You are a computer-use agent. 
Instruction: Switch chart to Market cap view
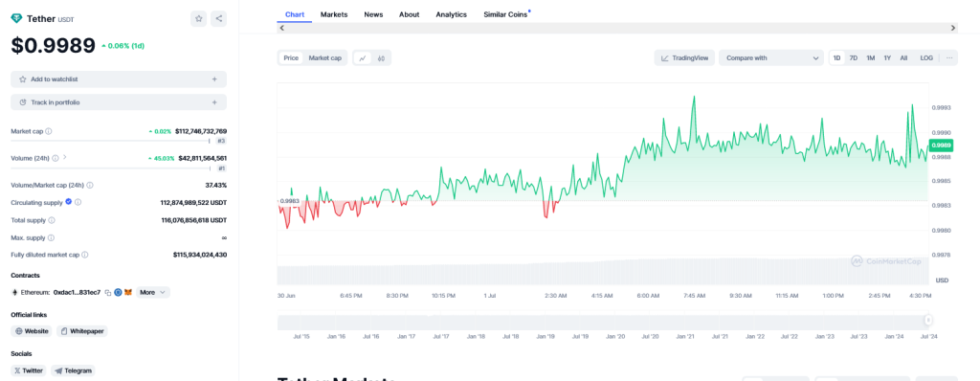point(325,58)
